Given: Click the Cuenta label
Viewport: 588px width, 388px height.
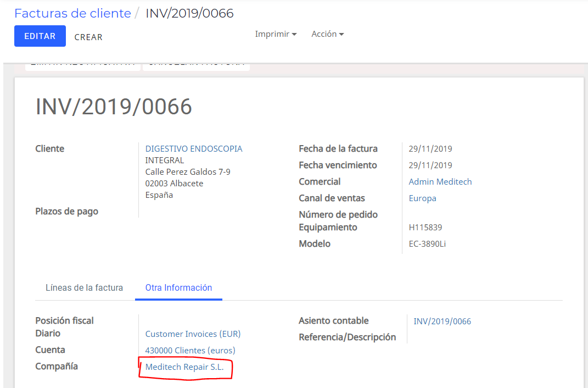Looking at the screenshot, I should click(x=51, y=350).
